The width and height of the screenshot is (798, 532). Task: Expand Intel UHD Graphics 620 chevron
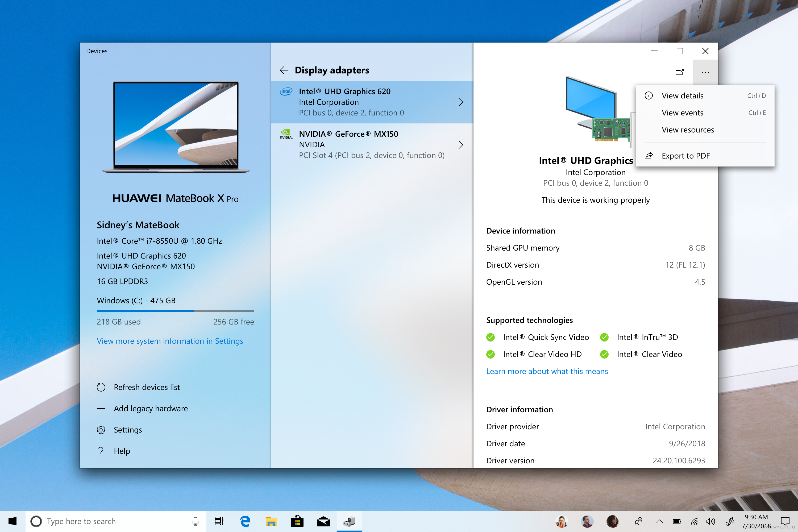[460, 102]
